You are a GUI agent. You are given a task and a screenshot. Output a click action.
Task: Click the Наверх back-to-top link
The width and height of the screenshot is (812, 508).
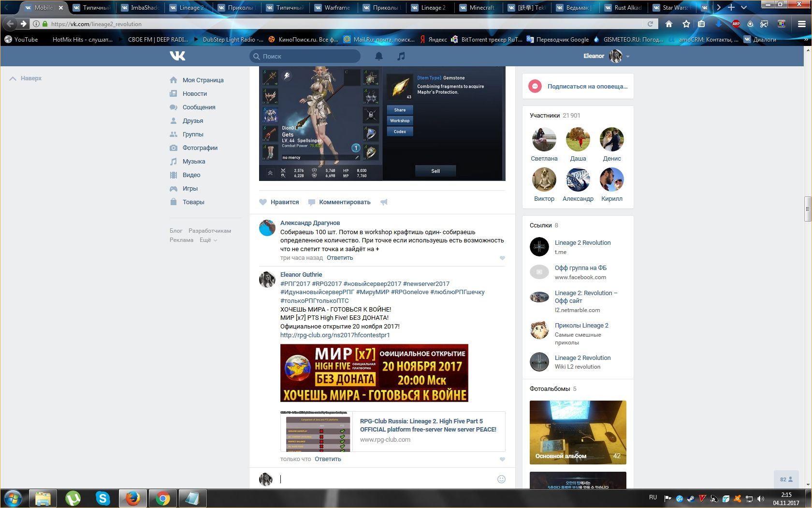coord(26,78)
